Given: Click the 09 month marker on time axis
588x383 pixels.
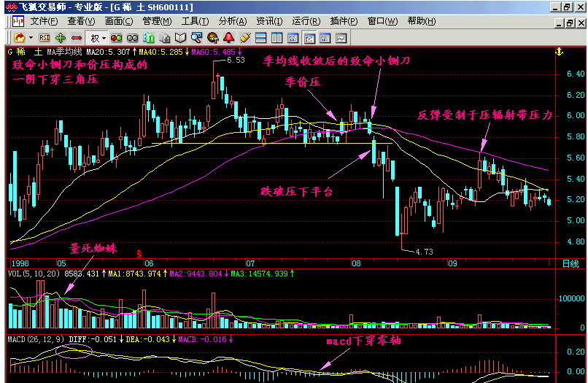Looking at the screenshot, I should [452, 263].
